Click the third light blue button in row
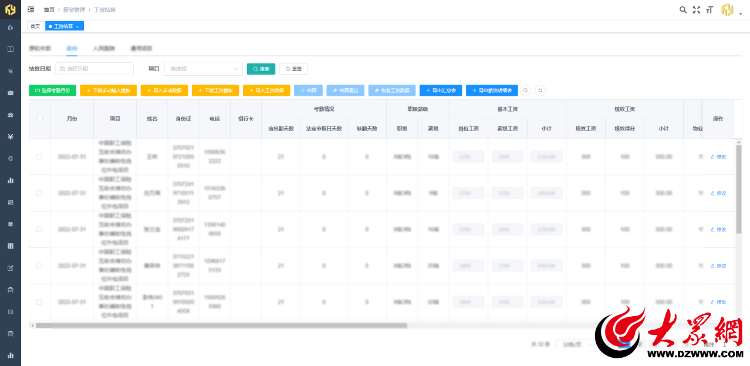750x366 pixels. pos(392,90)
